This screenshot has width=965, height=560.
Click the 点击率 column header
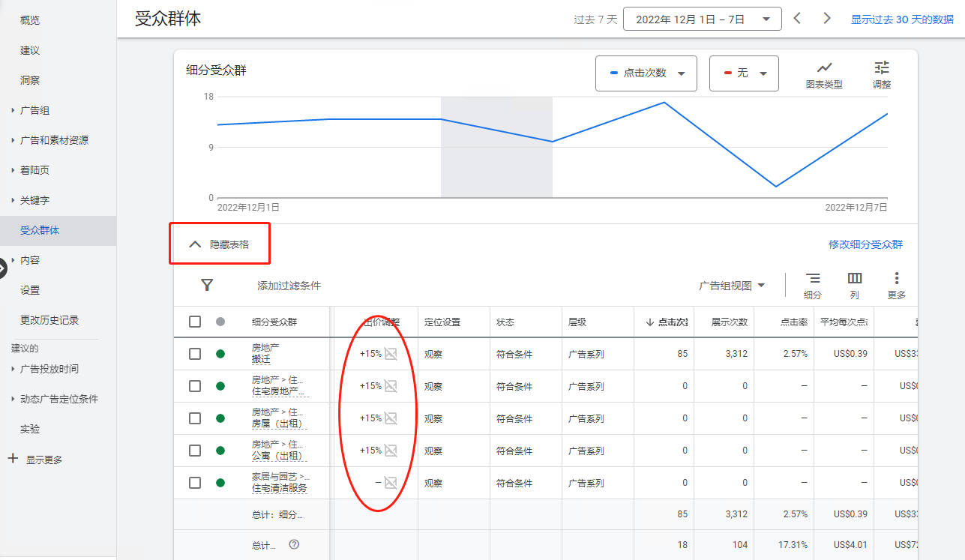coord(794,322)
